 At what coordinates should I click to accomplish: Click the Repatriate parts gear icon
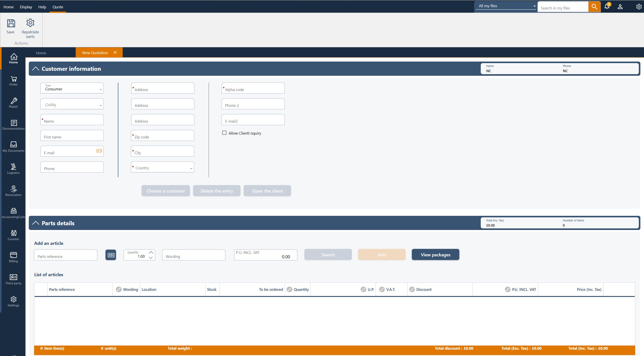click(x=30, y=23)
